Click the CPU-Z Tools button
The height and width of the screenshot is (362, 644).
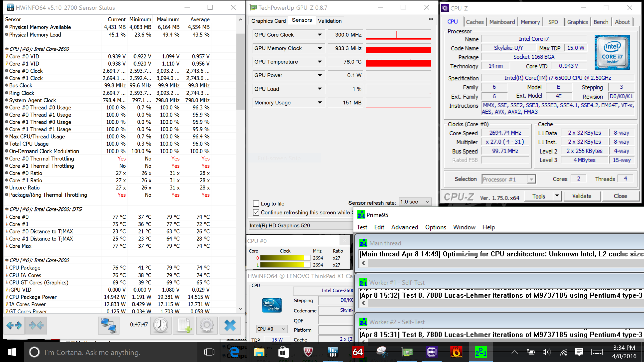538,196
